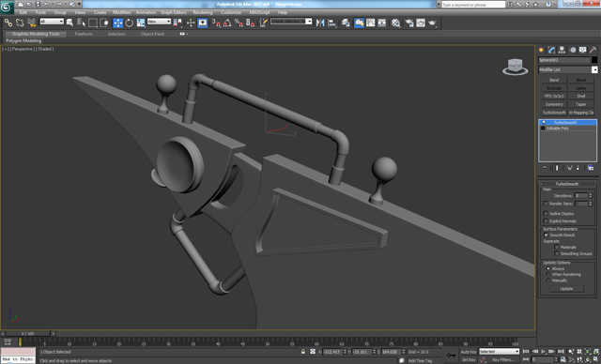Toggle Window/Crossing selection mode
Image resolution: width=601 pixels, height=364 pixels.
(104, 23)
